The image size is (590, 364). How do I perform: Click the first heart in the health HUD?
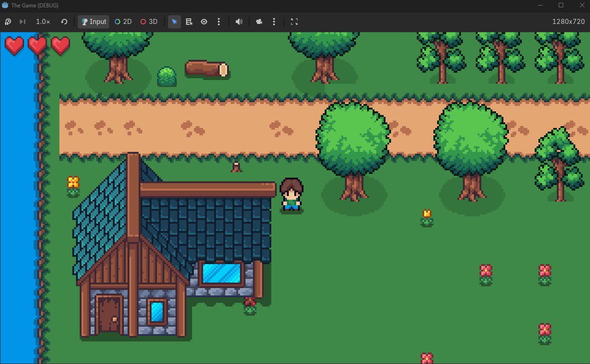pyautogui.click(x=14, y=46)
